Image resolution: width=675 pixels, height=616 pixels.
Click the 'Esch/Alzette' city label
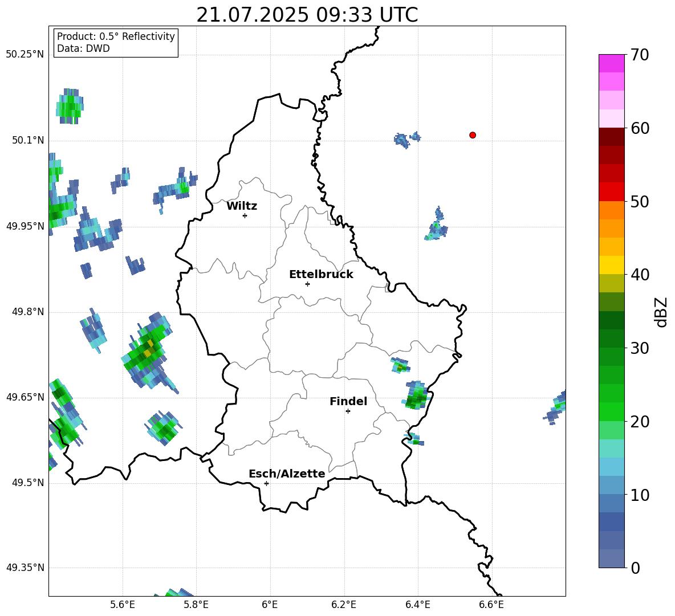click(x=287, y=474)
